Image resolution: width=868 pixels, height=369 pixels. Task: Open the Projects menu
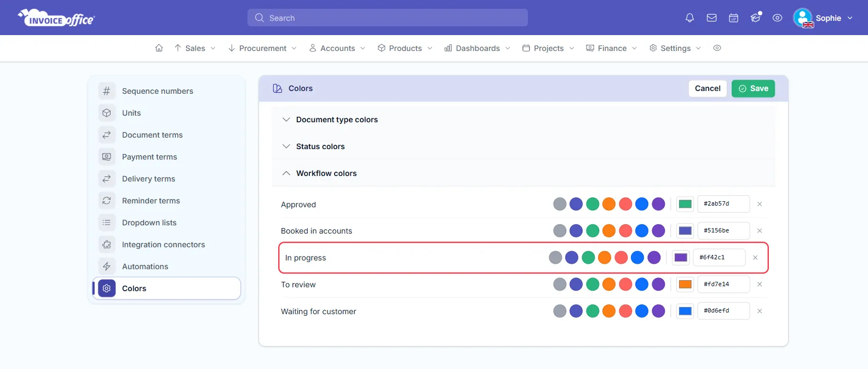[x=548, y=48]
